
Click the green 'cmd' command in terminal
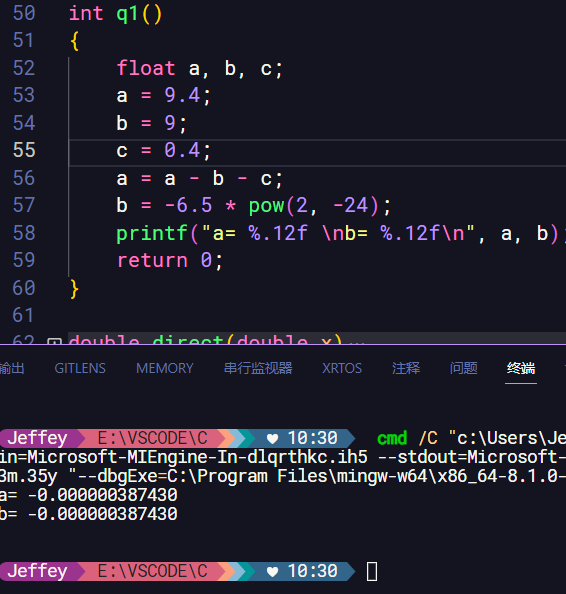pos(392,438)
